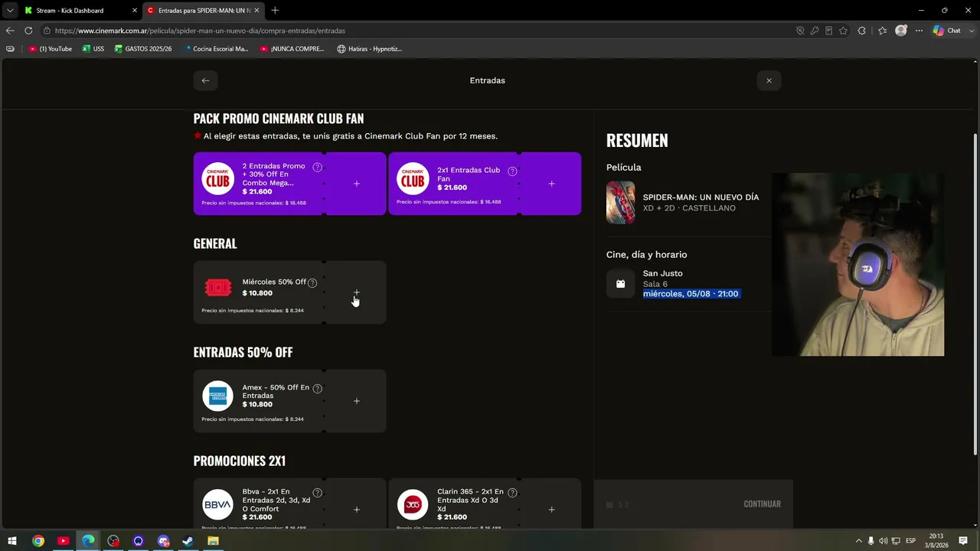
Task: Open the tab search dropdown
Action: 9,11
